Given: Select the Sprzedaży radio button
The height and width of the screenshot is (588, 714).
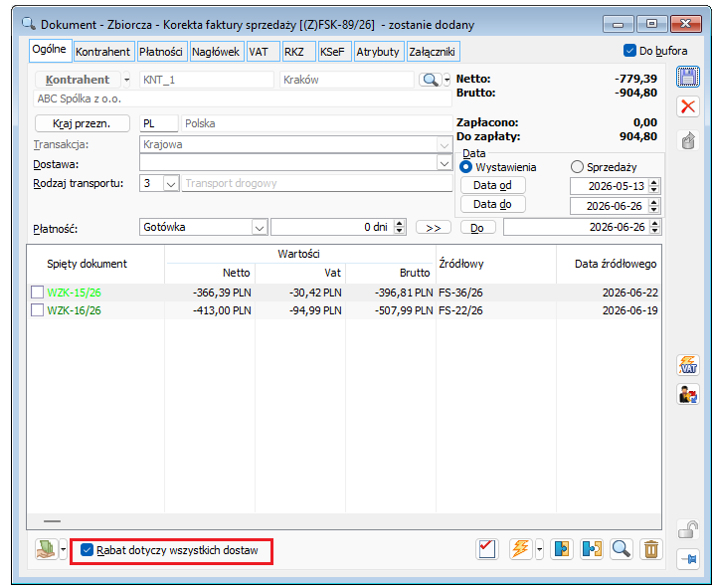Looking at the screenshot, I should (x=577, y=167).
